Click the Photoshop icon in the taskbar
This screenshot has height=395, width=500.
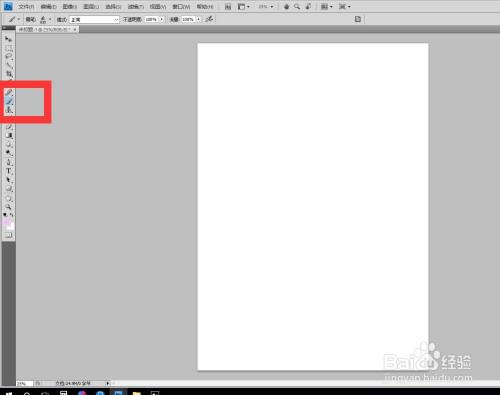click(x=118, y=393)
